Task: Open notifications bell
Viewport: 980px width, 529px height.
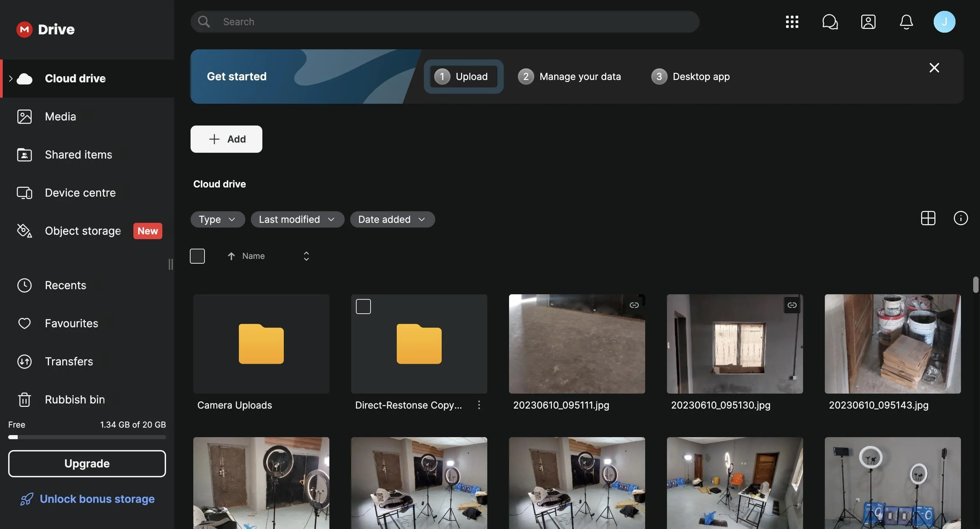Action: 906,22
